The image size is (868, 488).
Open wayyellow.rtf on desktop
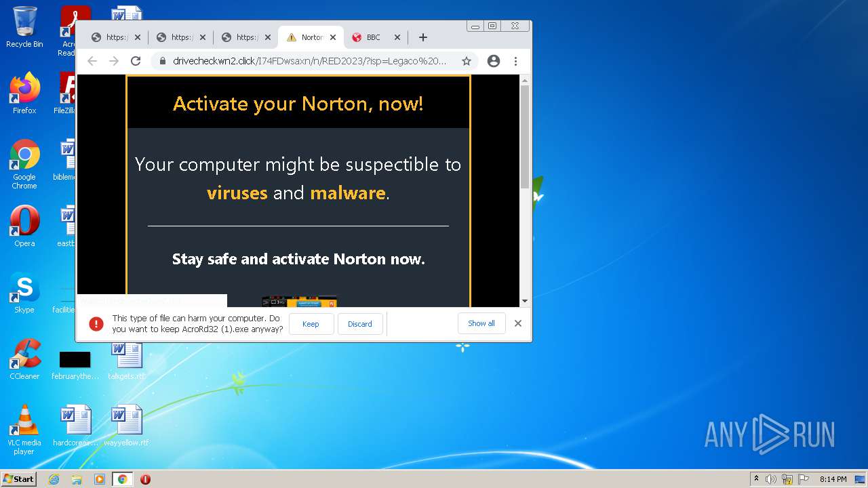pos(127,426)
